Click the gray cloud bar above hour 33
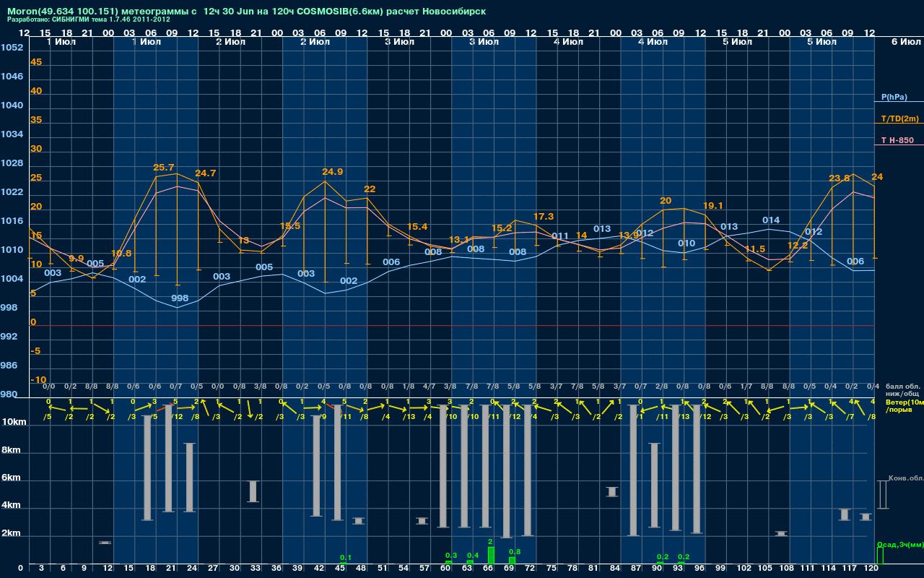 pos(253,491)
